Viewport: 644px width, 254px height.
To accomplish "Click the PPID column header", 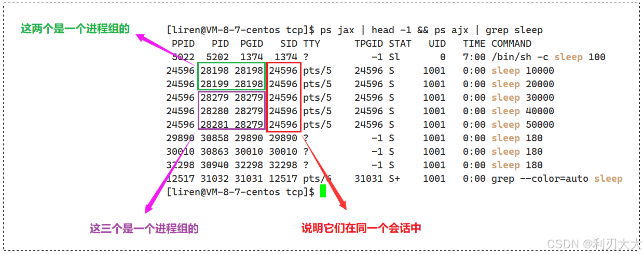I will [183, 44].
